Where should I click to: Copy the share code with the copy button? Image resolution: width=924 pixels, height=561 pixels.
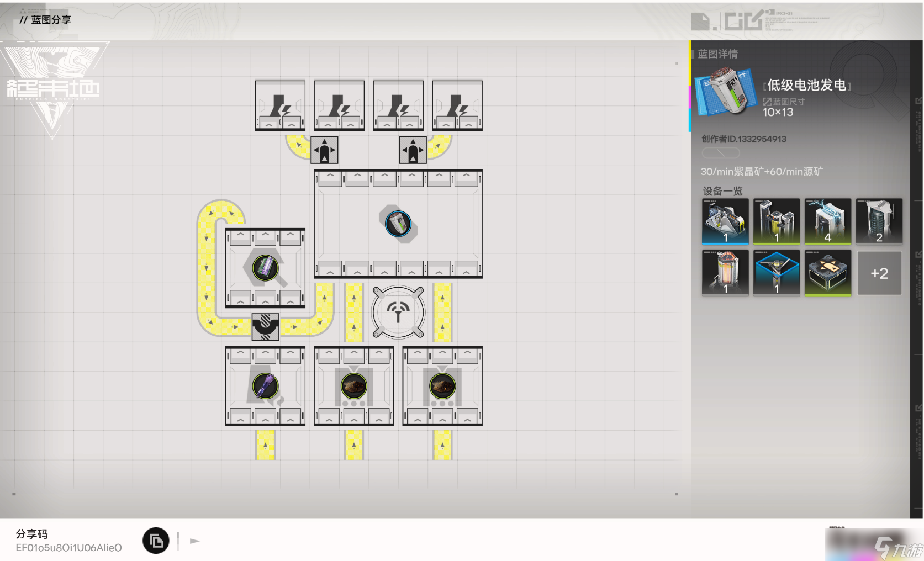pos(156,541)
